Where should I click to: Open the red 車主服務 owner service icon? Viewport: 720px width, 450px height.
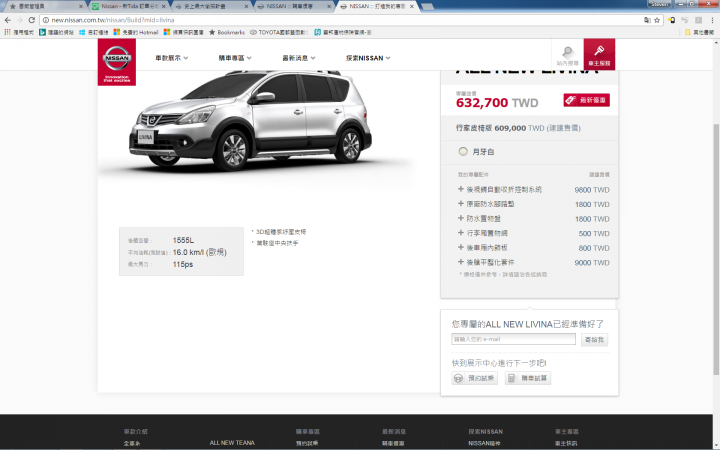coord(599,55)
